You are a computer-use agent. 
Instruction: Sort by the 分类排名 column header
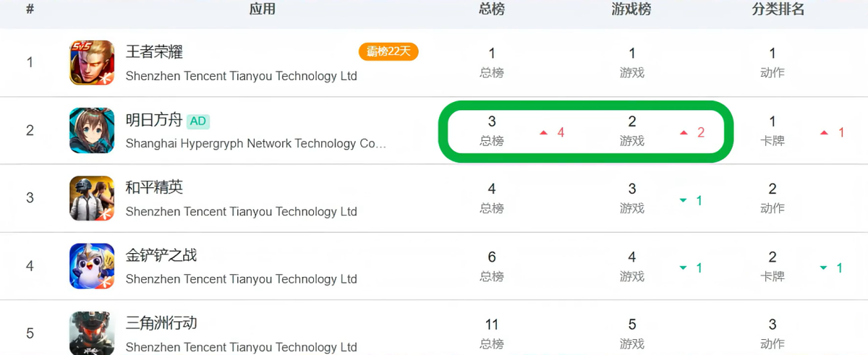coord(778,9)
